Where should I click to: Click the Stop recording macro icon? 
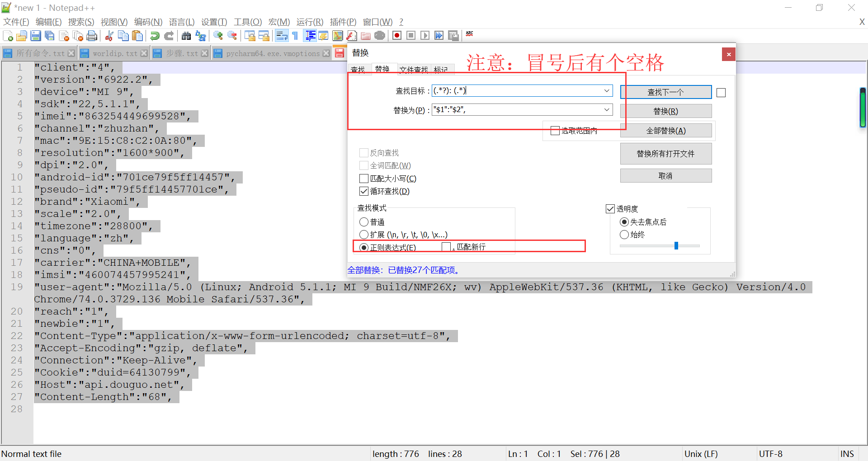tap(411, 36)
